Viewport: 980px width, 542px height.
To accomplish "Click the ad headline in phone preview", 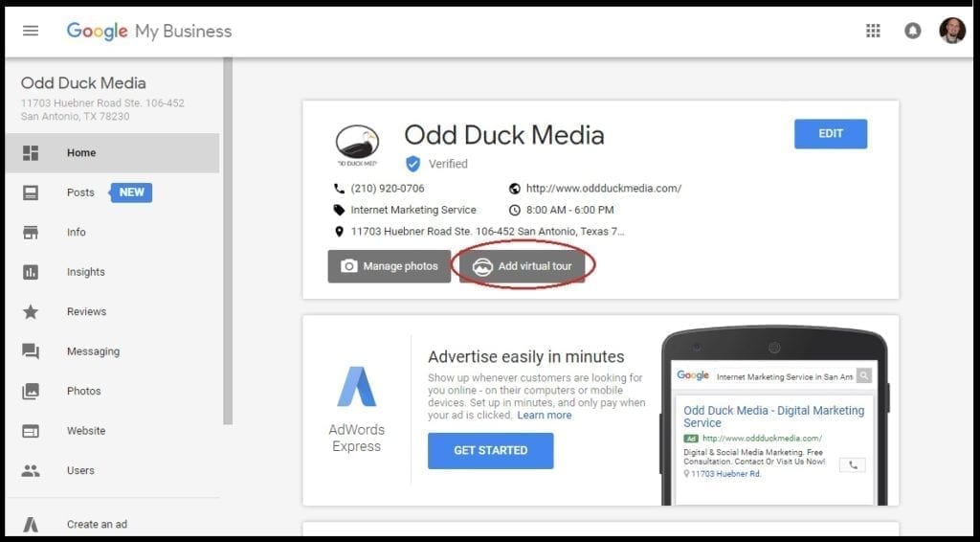I will (x=773, y=417).
